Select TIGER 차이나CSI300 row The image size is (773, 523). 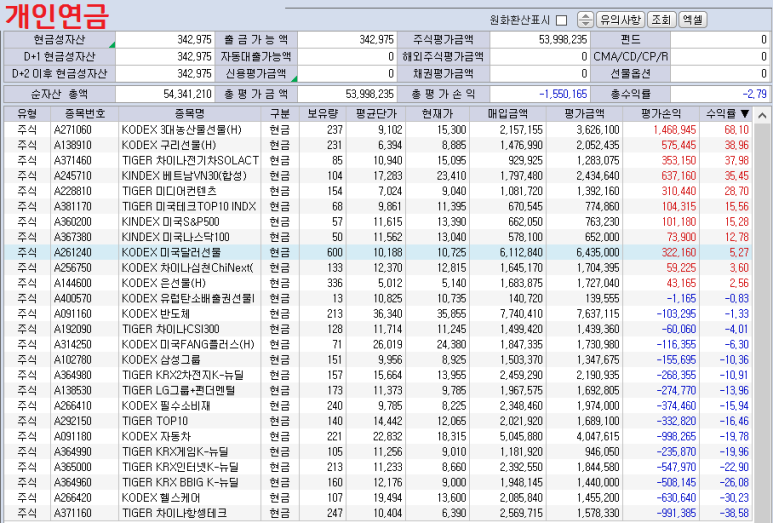pos(378,329)
